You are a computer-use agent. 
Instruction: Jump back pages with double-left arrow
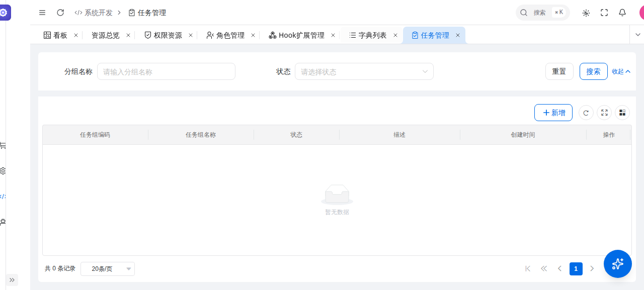click(544, 269)
